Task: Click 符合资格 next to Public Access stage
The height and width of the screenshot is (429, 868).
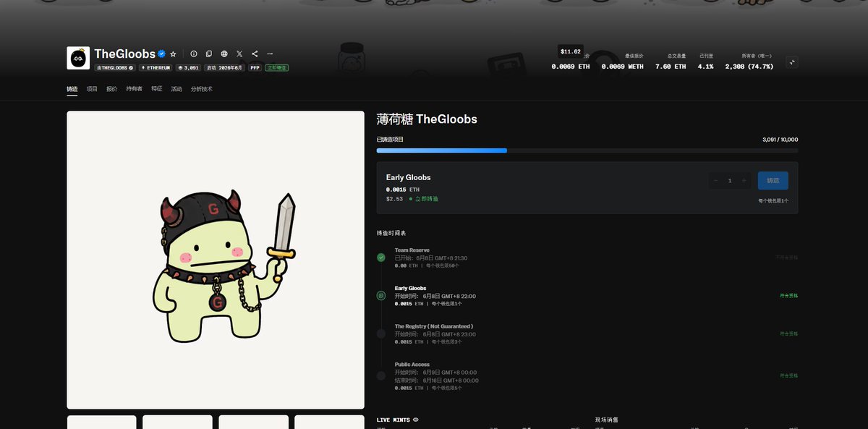Action: tap(789, 375)
